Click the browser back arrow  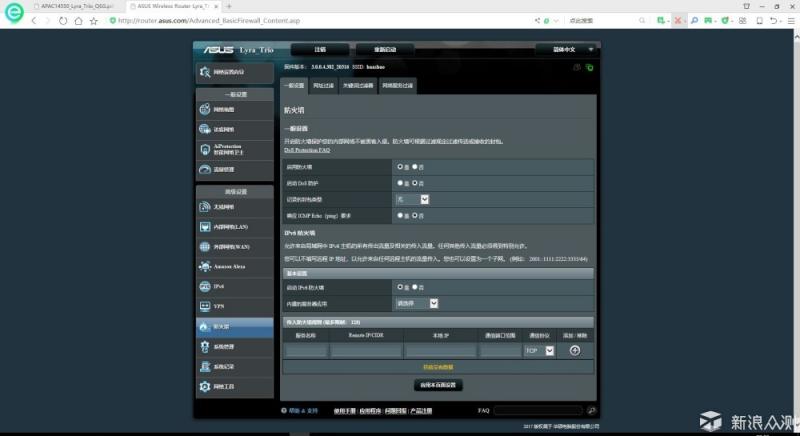point(34,21)
